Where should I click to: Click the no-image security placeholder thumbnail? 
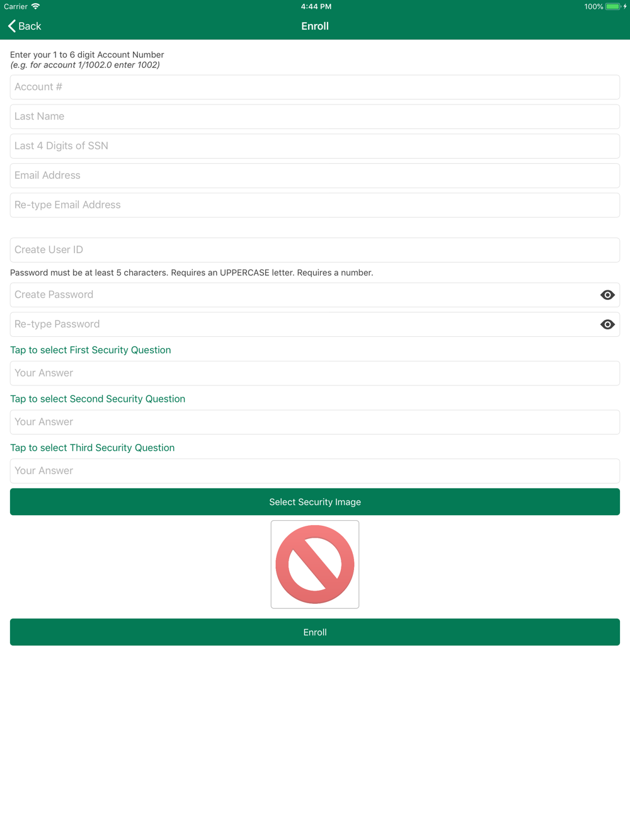point(315,564)
